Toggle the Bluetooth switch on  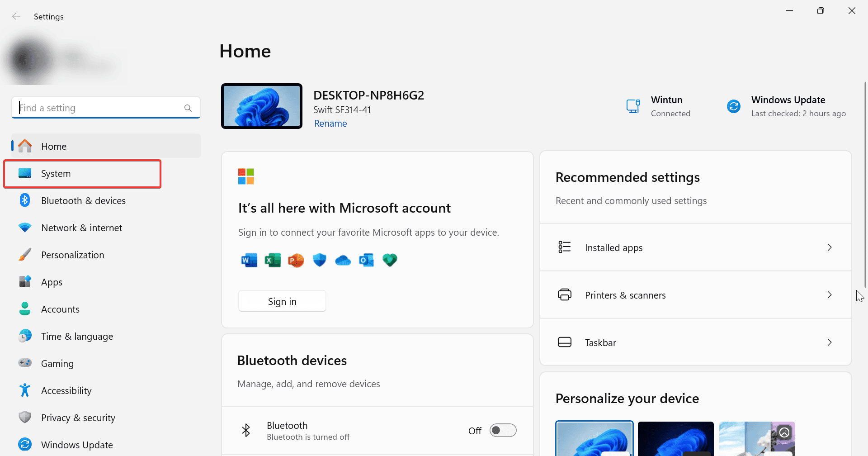point(503,430)
